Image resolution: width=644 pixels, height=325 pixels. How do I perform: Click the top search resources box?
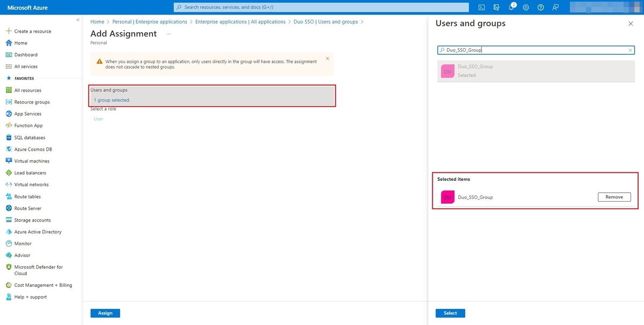(321, 7)
